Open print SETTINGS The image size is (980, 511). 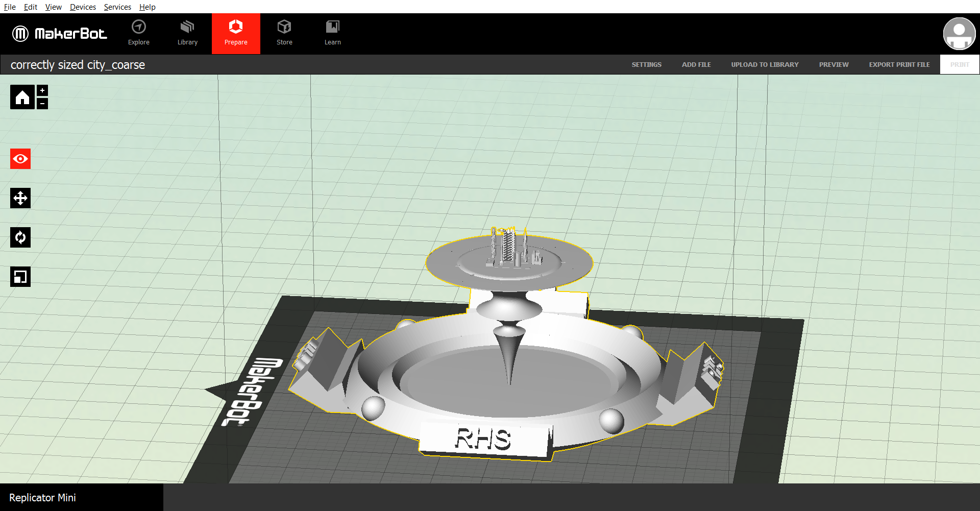click(x=646, y=65)
